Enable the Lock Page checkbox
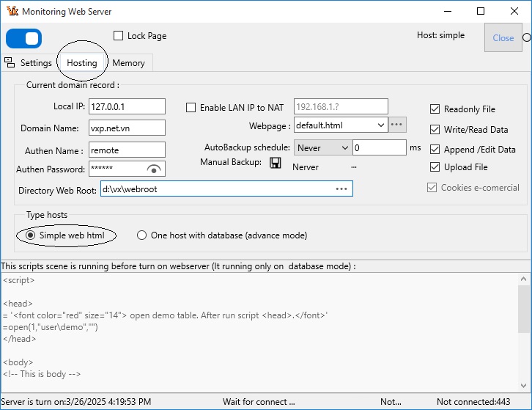 tap(118, 36)
